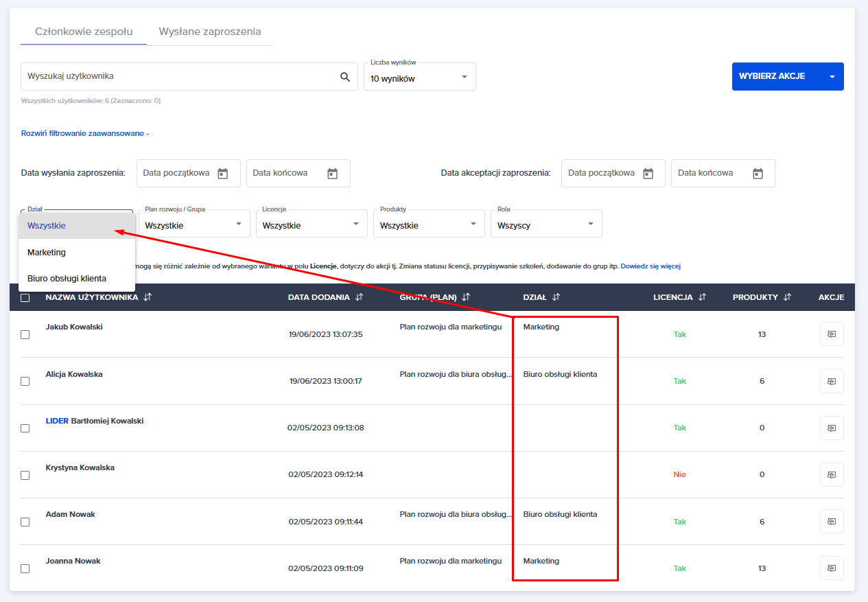Viewport: 868px width, 602px height.
Task: Sort by Nazwa użytkownika column arrows
Action: tap(148, 297)
